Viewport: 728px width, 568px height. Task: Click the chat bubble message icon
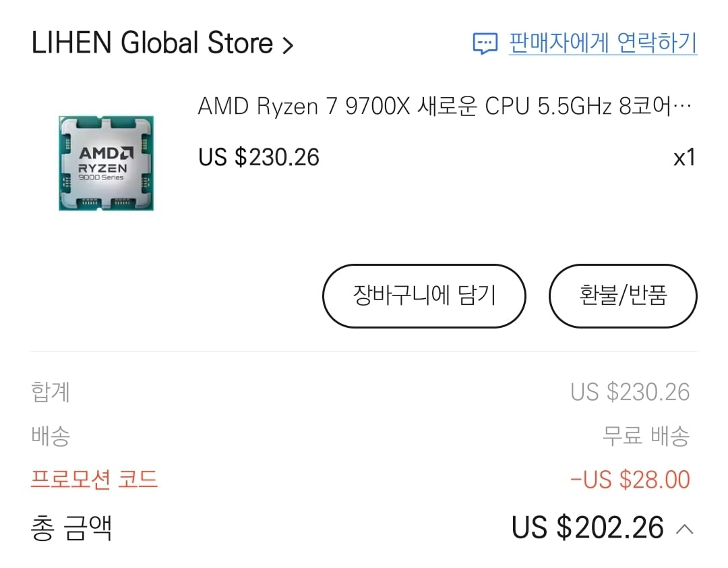[485, 44]
